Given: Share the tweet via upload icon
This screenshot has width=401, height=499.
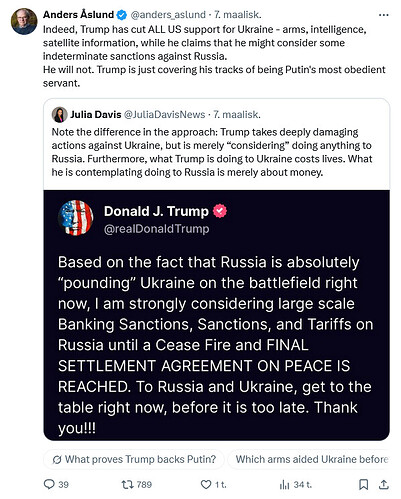Looking at the screenshot, I should point(384,484).
